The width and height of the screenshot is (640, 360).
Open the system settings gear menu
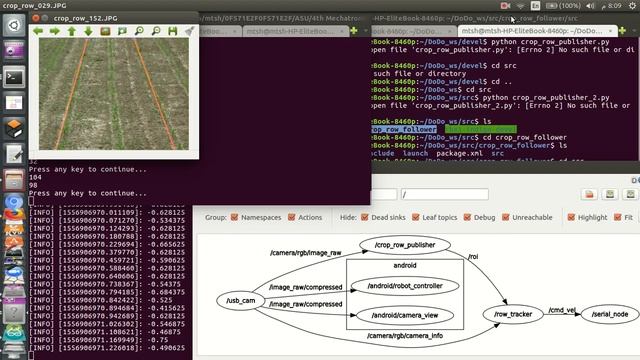[632, 6]
